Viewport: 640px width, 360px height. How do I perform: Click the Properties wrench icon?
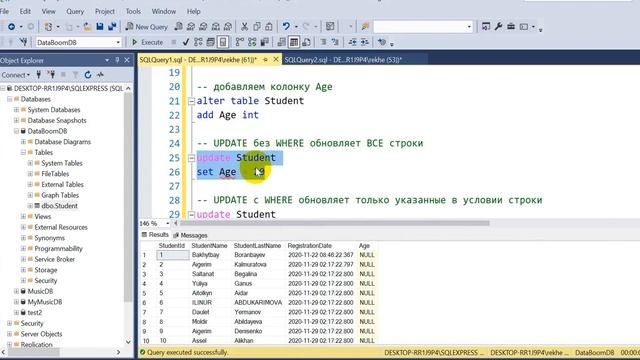pyautogui.click(x=498, y=27)
